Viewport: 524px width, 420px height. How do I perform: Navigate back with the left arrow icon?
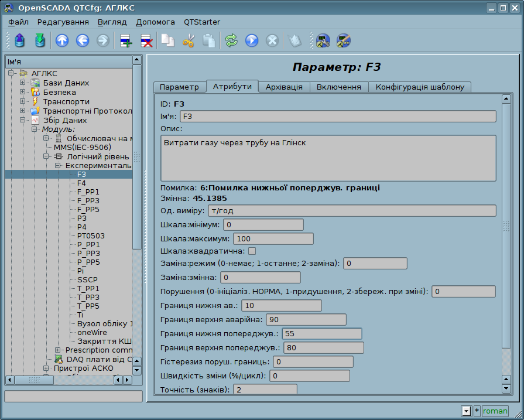pyautogui.click(x=83, y=40)
